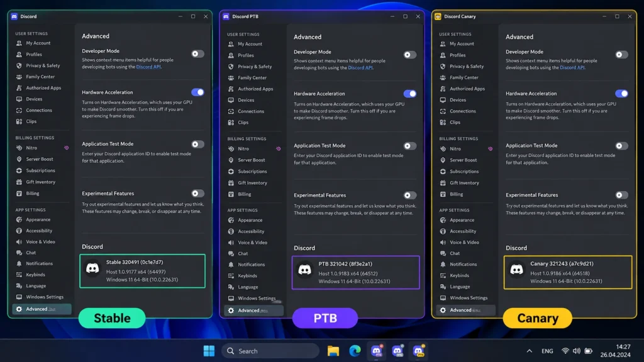Click Accessibility icon in PTB sidebar
The width and height of the screenshot is (644, 362).
tap(231, 231)
